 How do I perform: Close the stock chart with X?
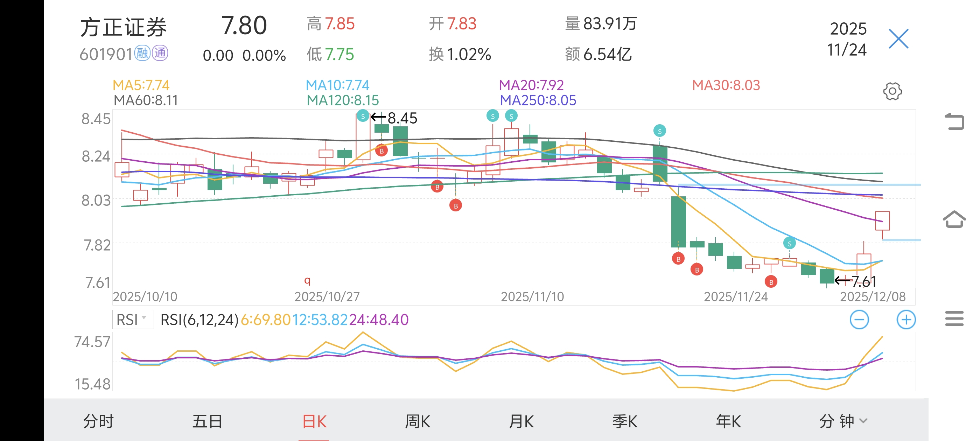[898, 39]
